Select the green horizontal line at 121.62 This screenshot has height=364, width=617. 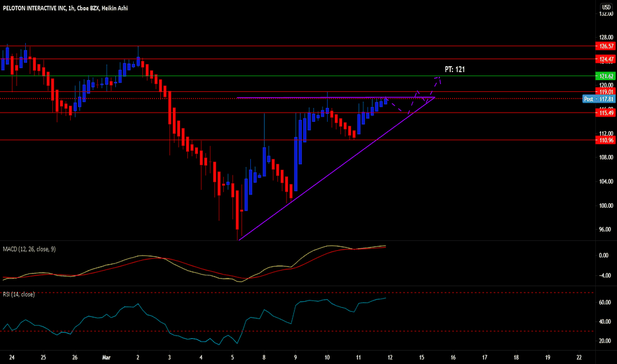tap(297, 76)
